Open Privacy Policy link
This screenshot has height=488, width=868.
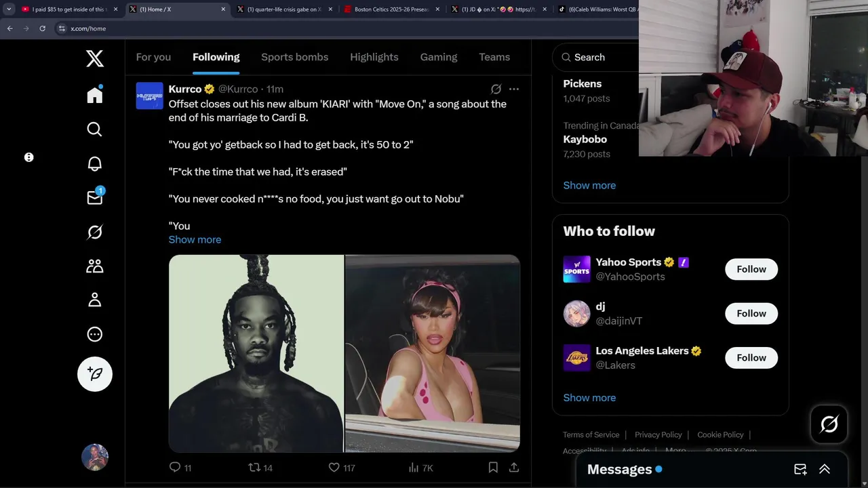pos(658,434)
